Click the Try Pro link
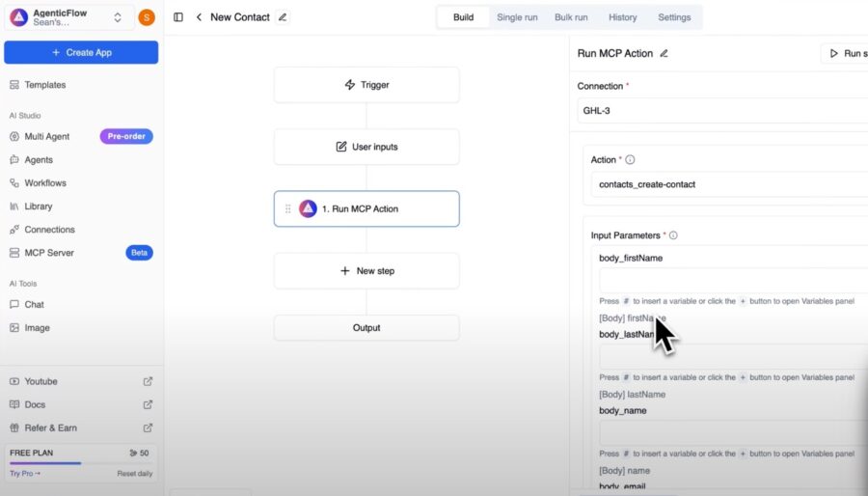This screenshot has height=496, width=868. click(25, 473)
